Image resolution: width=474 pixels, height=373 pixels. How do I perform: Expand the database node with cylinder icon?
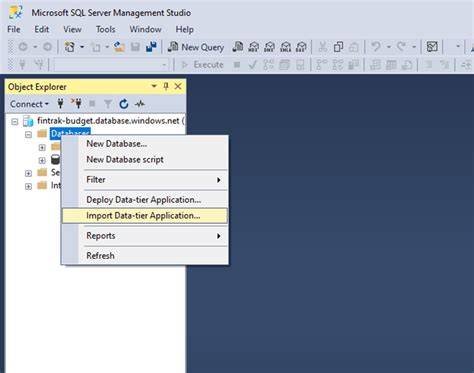point(42,160)
